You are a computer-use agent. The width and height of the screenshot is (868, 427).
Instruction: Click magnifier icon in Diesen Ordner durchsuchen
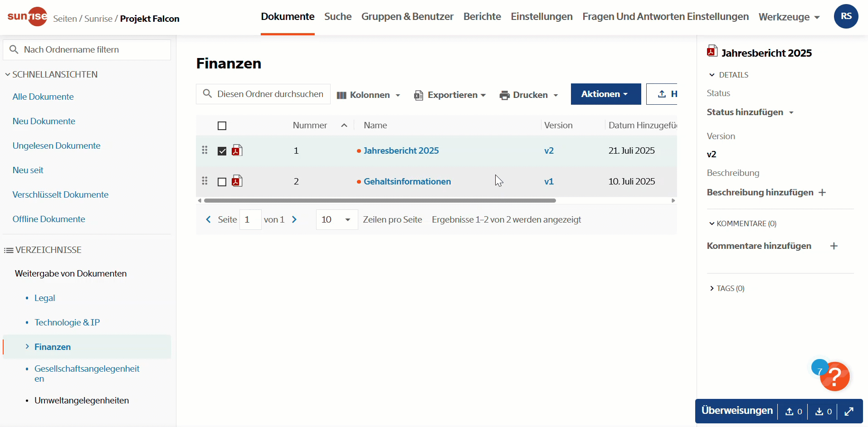207,94
